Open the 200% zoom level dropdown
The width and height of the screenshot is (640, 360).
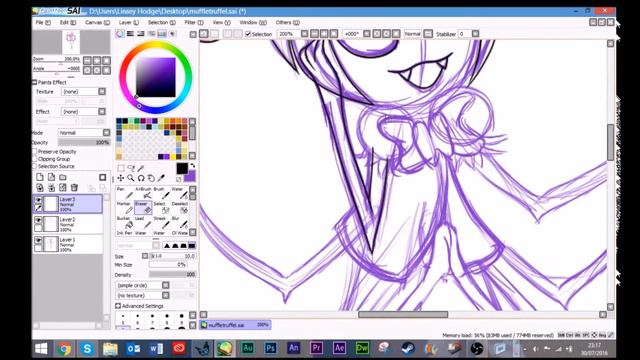point(304,34)
